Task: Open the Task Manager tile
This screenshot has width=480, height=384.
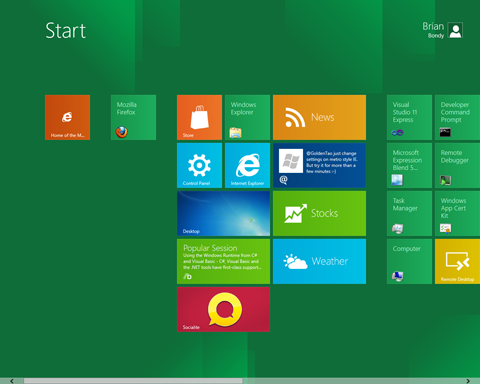Action: click(409, 213)
